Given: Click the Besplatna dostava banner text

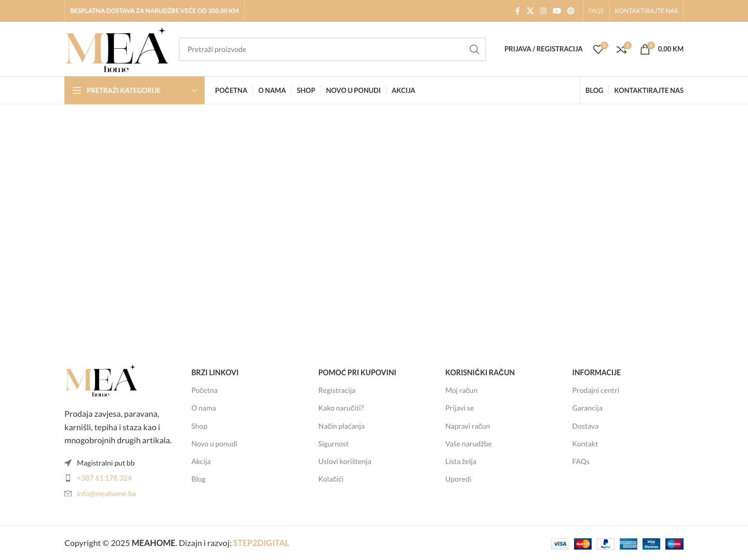Looking at the screenshot, I should click(154, 11).
